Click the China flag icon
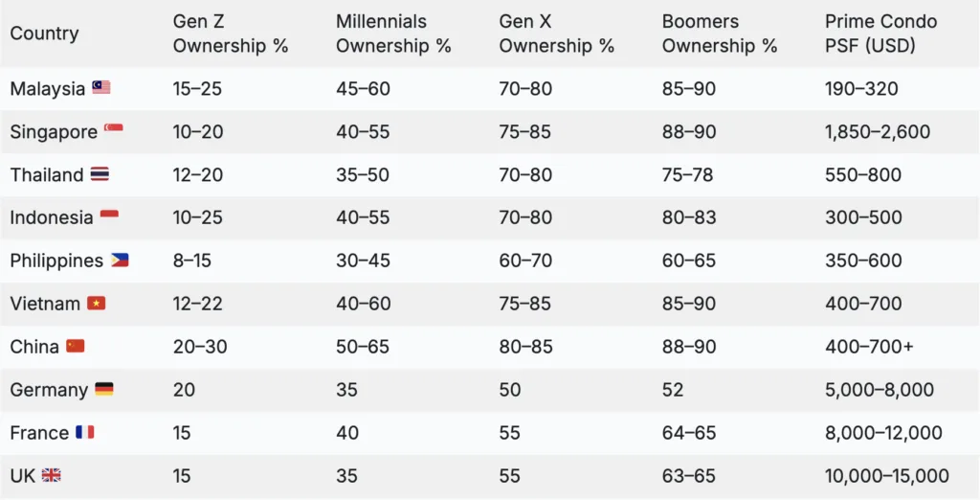Screen dimensions: 980x500 [x=76, y=346]
